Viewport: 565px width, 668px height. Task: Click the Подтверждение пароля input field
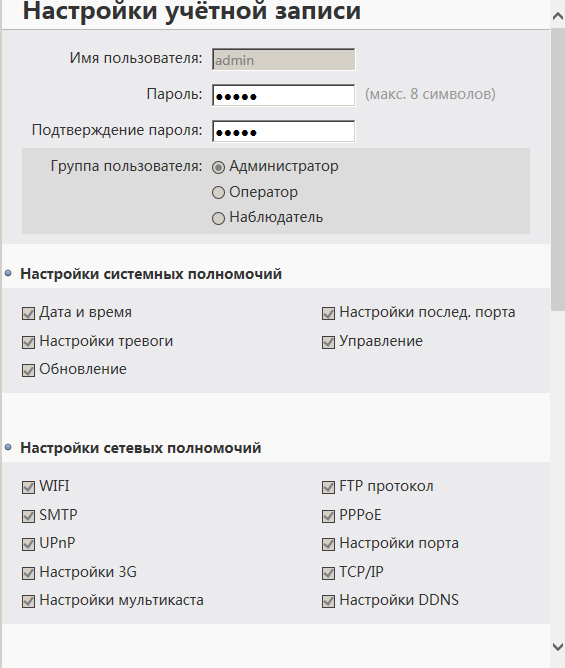(283, 131)
